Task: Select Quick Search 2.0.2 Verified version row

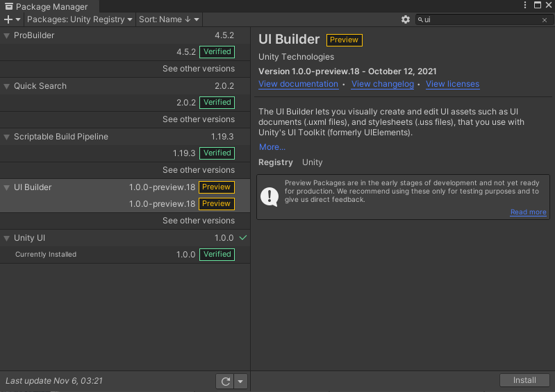Action: click(125, 103)
